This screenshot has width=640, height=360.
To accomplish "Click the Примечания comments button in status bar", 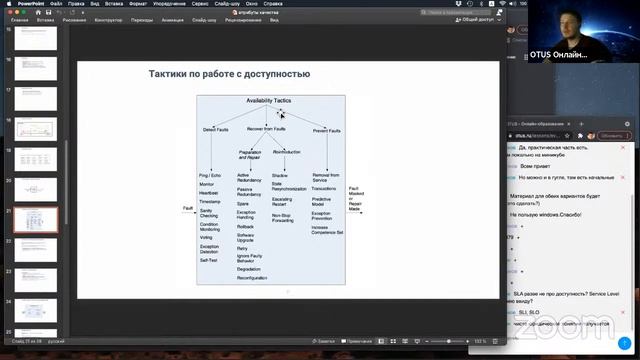I will click(357, 341).
